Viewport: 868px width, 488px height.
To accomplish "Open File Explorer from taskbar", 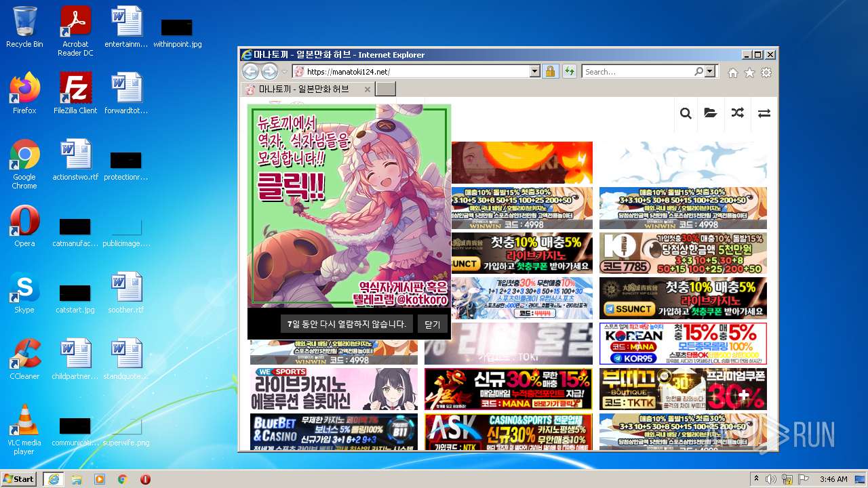I will coord(77,479).
